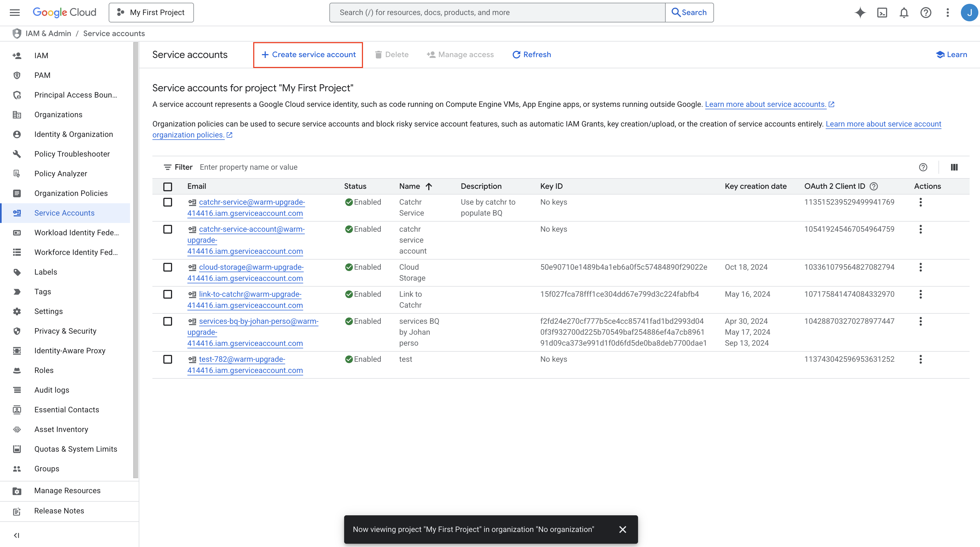Click Tags icon in sidebar

click(17, 292)
